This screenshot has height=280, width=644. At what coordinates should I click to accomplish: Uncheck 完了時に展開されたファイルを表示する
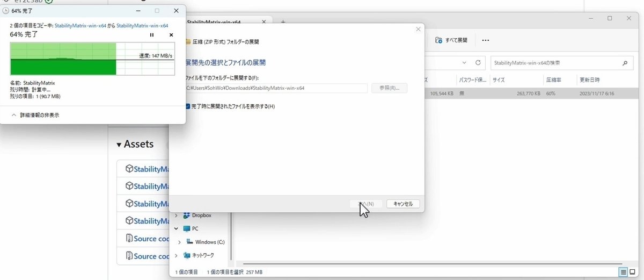pyautogui.click(x=187, y=106)
